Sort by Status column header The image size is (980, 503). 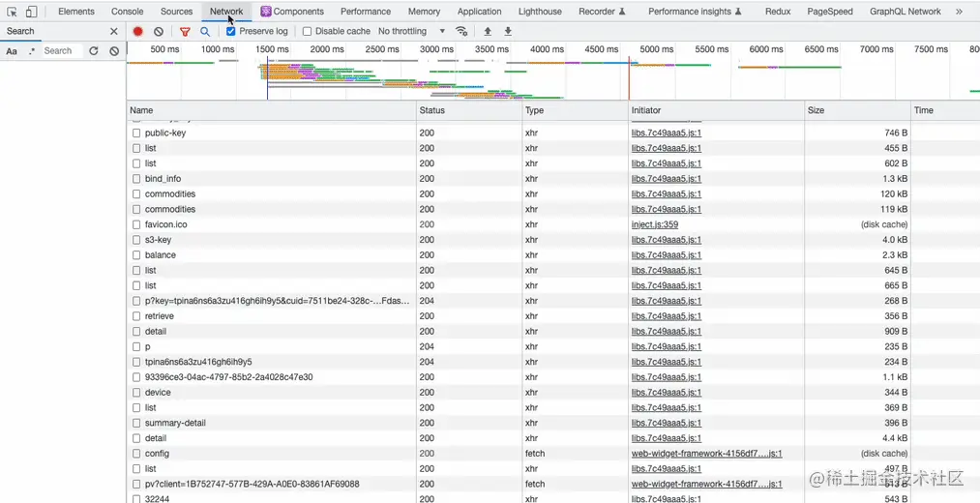pos(469,110)
